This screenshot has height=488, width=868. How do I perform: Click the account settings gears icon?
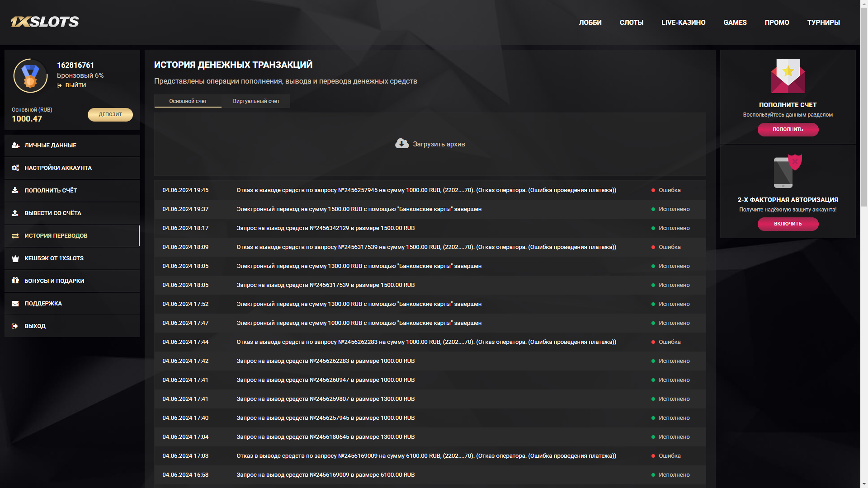[15, 168]
